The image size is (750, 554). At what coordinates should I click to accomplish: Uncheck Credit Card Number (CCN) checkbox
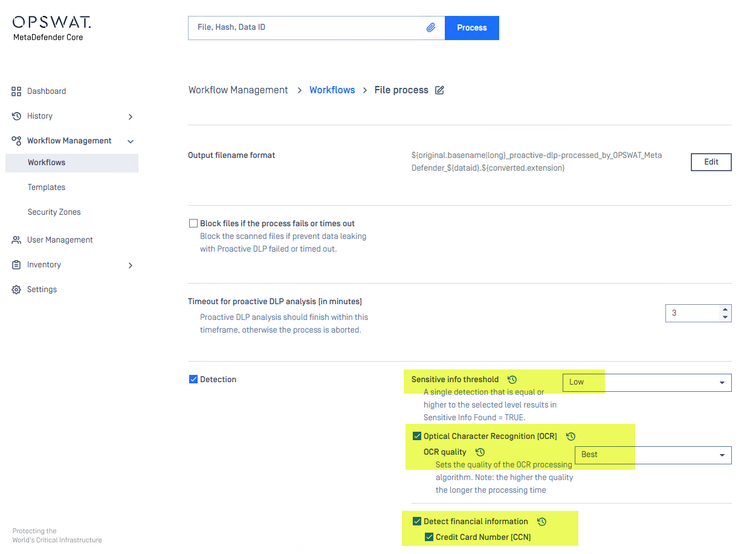click(x=429, y=538)
